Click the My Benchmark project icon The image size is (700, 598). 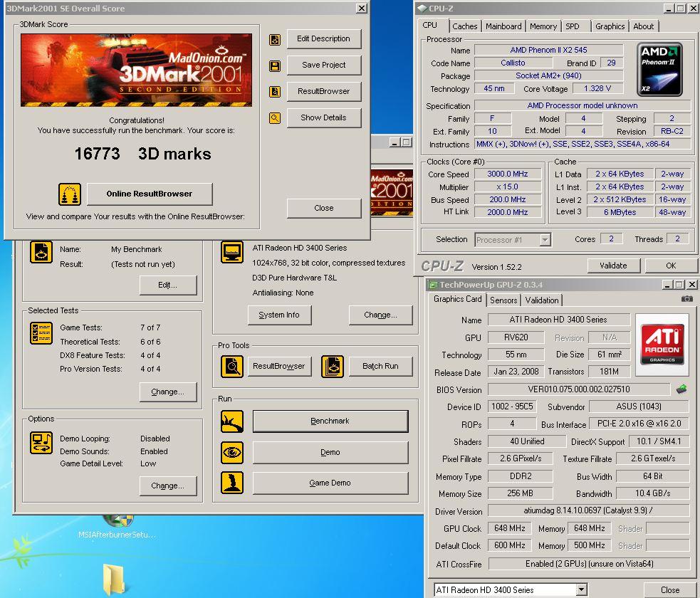point(41,252)
